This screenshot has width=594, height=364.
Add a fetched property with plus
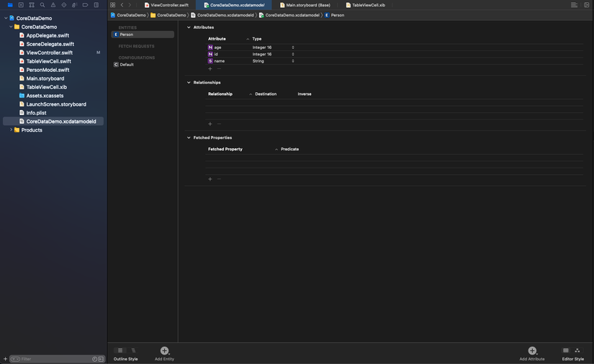[x=210, y=179]
